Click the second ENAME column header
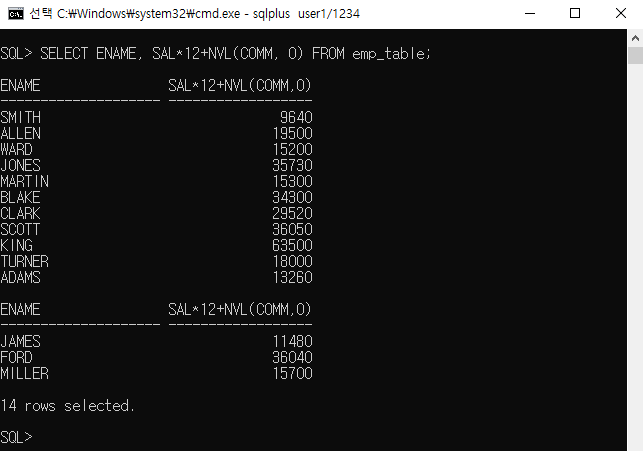The width and height of the screenshot is (643, 451). (20, 310)
